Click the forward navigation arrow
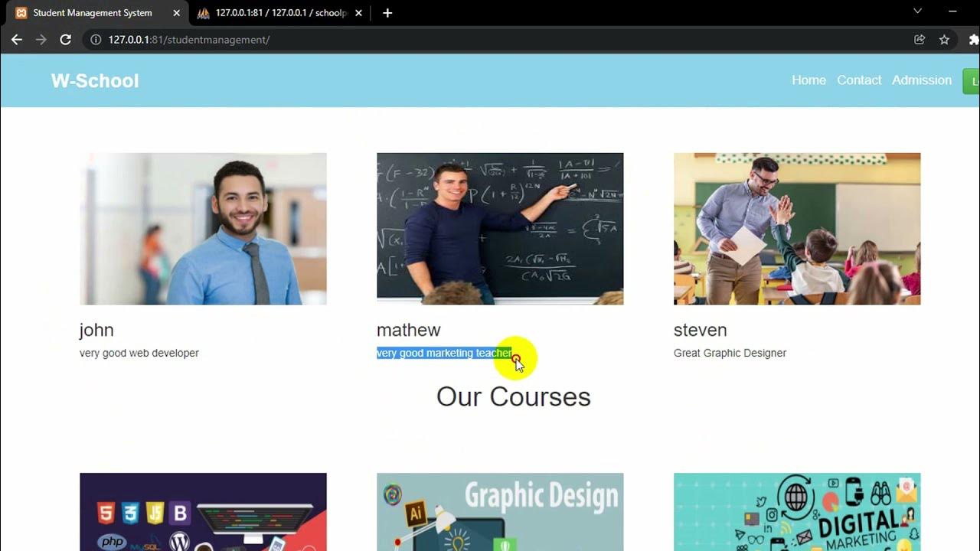 tap(41, 40)
